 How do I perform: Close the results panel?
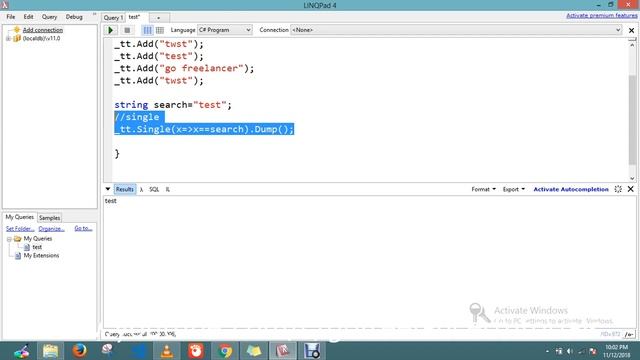tap(631, 189)
